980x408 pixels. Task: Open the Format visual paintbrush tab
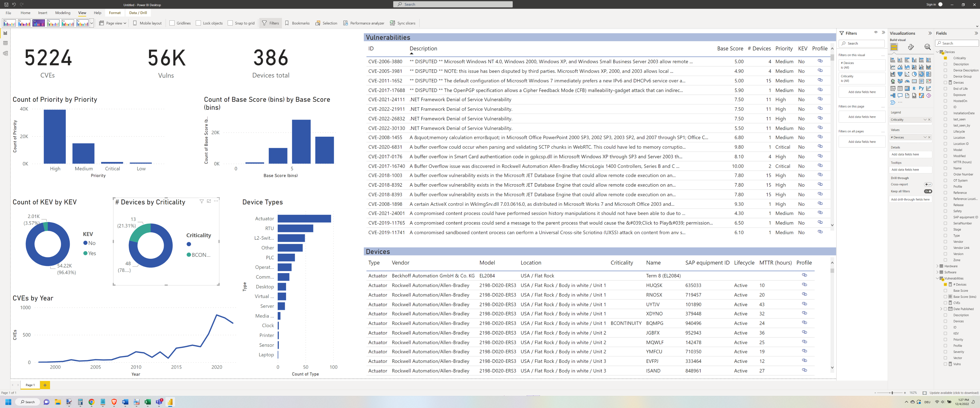[911, 47]
